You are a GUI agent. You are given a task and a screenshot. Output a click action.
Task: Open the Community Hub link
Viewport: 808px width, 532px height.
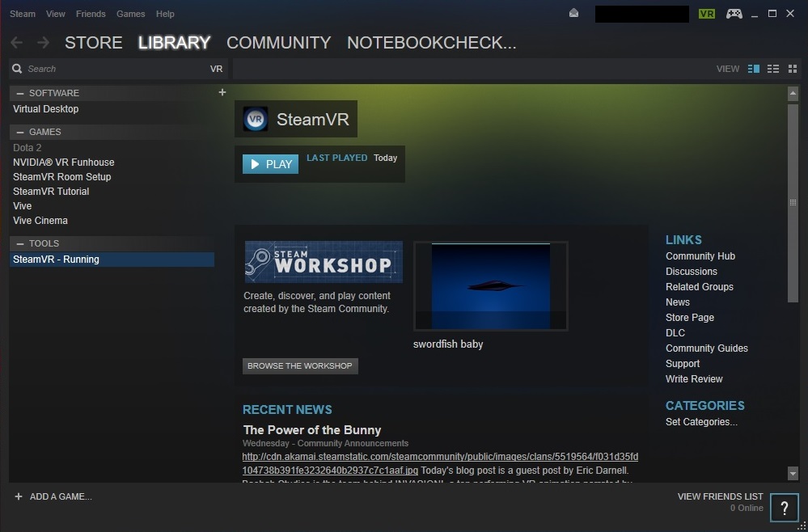click(x=700, y=256)
